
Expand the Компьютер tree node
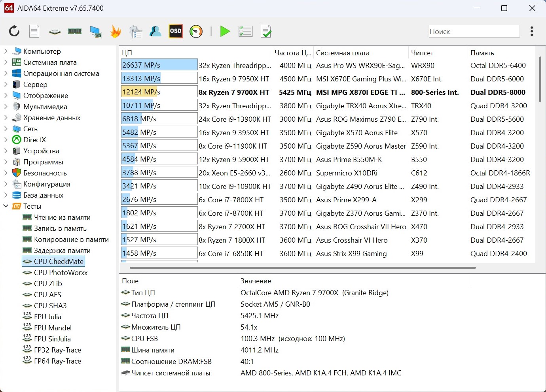coord(6,51)
